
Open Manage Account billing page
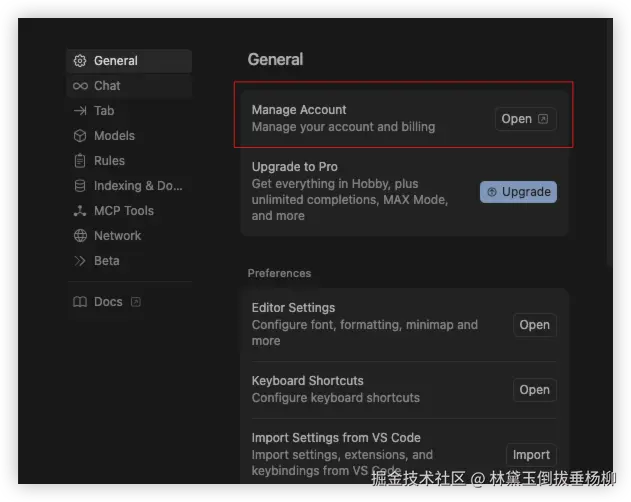click(525, 119)
